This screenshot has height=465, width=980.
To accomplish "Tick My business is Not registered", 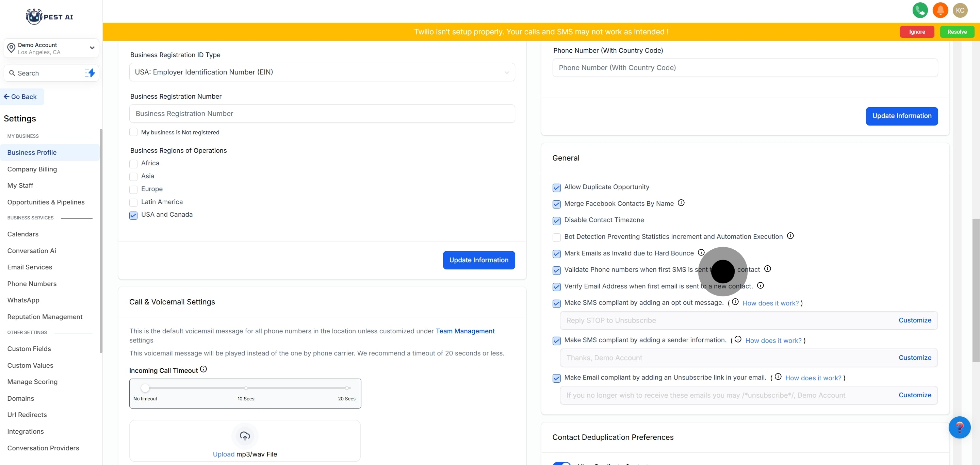I will pos(133,132).
